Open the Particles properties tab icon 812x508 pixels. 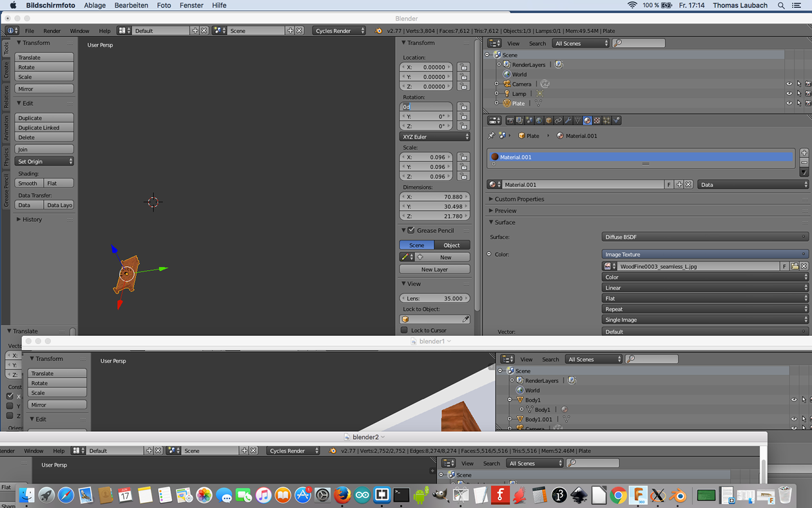click(x=606, y=121)
